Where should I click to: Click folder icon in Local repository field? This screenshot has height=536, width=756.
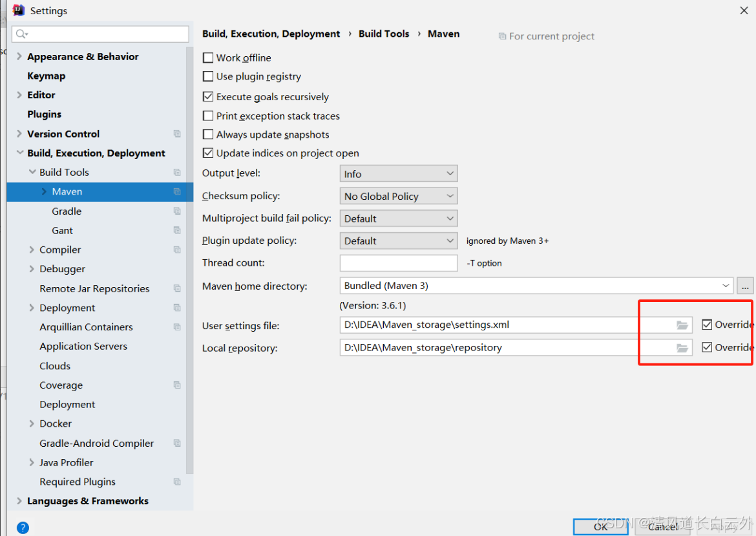point(682,348)
